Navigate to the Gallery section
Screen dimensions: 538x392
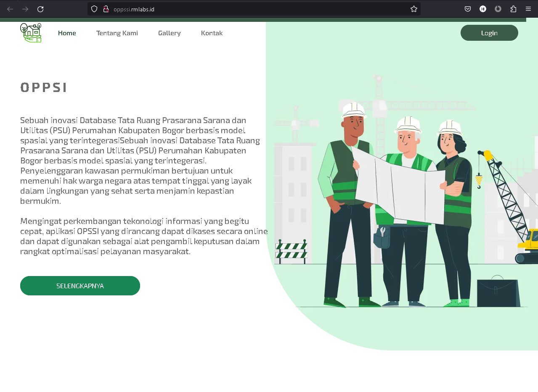coord(170,33)
